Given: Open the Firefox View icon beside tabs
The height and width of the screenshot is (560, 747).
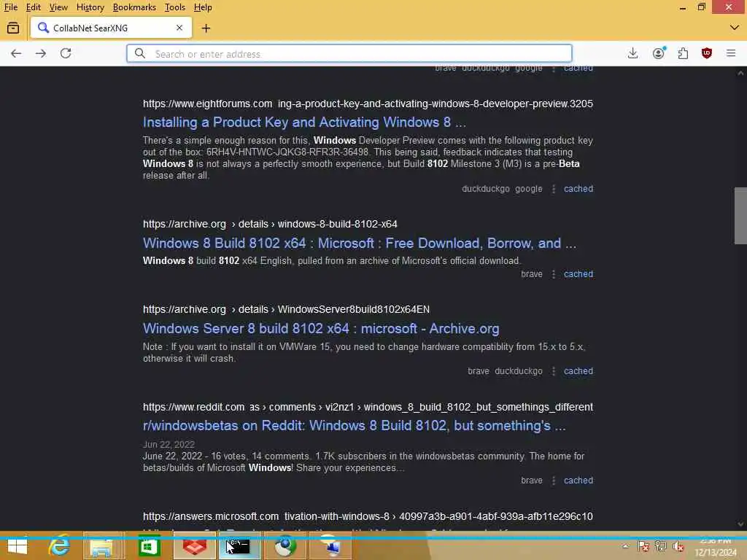Looking at the screenshot, I should pos(13,28).
